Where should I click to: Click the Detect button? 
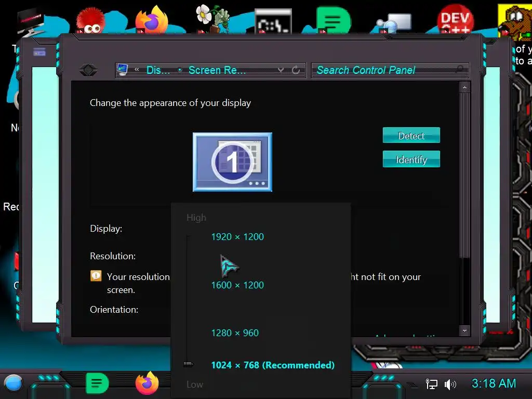pyautogui.click(x=411, y=136)
